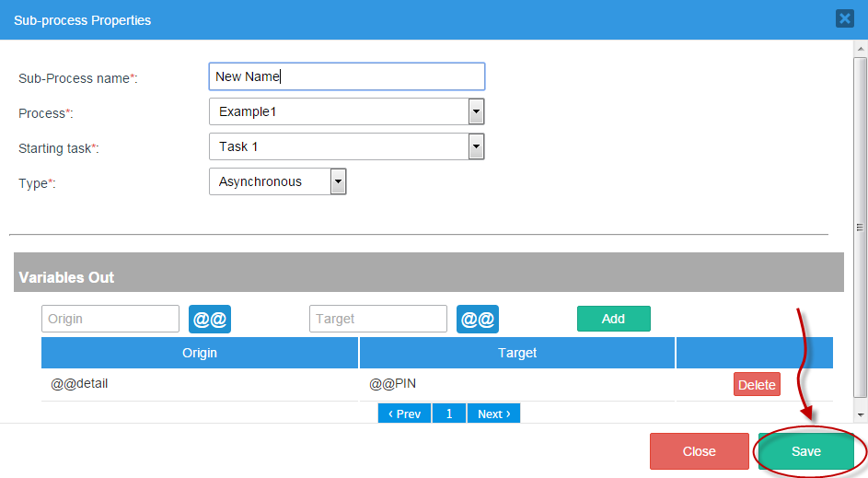Click the Sub-Process name text field
The image size is (868, 478).
[x=346, y=76]
